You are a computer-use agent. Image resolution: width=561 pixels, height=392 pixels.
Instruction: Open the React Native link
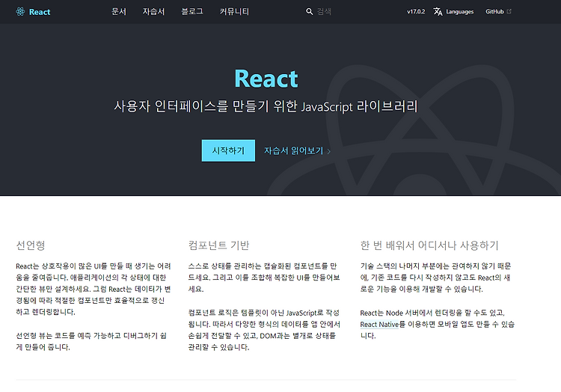pos(379,325)
